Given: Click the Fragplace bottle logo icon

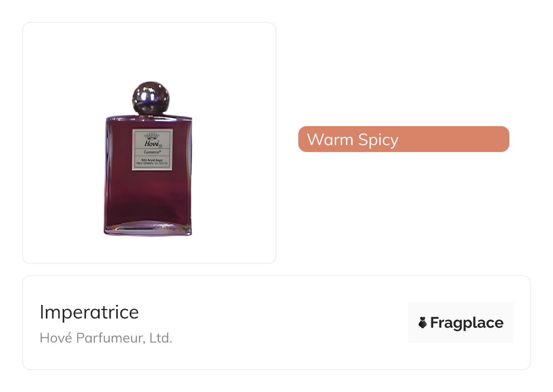Looking at the screenshot, I should click(423, 323).
